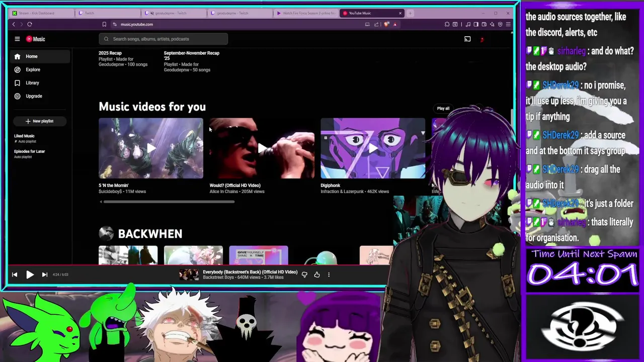Open player three-dot more actions menu
Viewport: 644px width, 362px height.
(329, 275)
